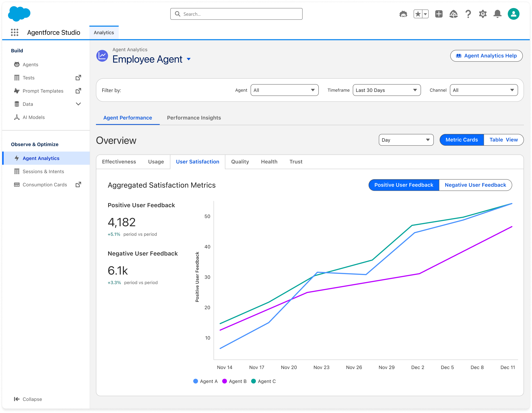This screenshot has width=532, height=413.
Task: Switch to Metric Cards view
Action: [x=462, y=140]
